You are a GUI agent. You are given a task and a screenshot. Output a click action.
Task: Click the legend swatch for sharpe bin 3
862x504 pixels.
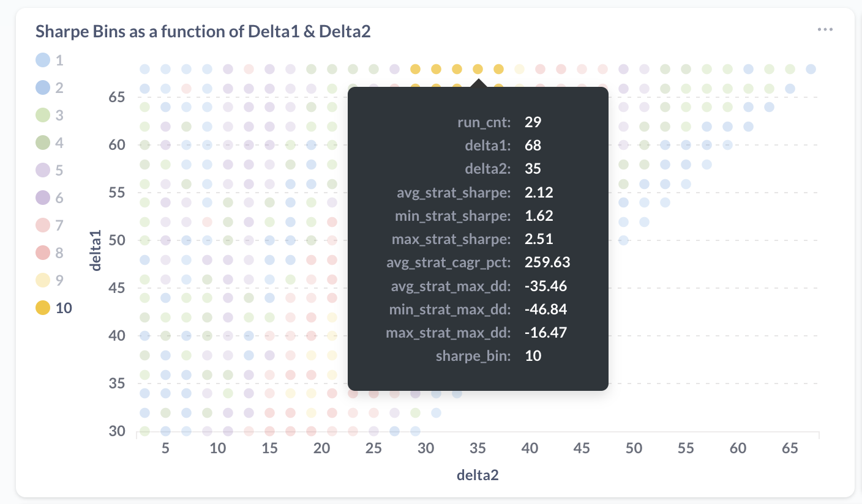[x=42, y=115]
